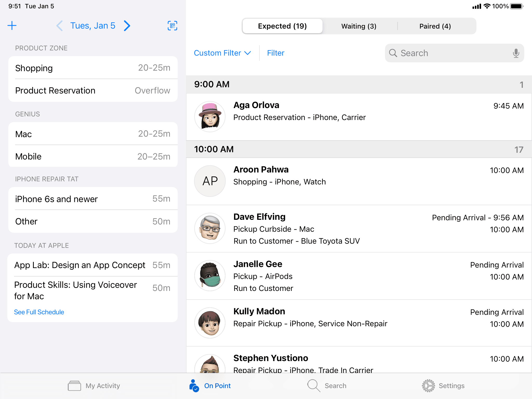The height and width of the screenshot is (399, 532).
Task: Open Dave Elfving's curbside pickup entry
Action: 358,229
